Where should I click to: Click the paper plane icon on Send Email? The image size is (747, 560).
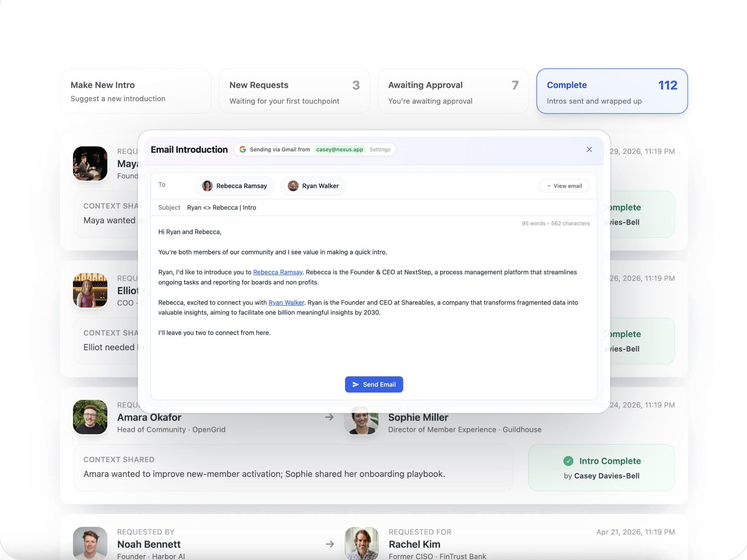[x=356, y=384]
